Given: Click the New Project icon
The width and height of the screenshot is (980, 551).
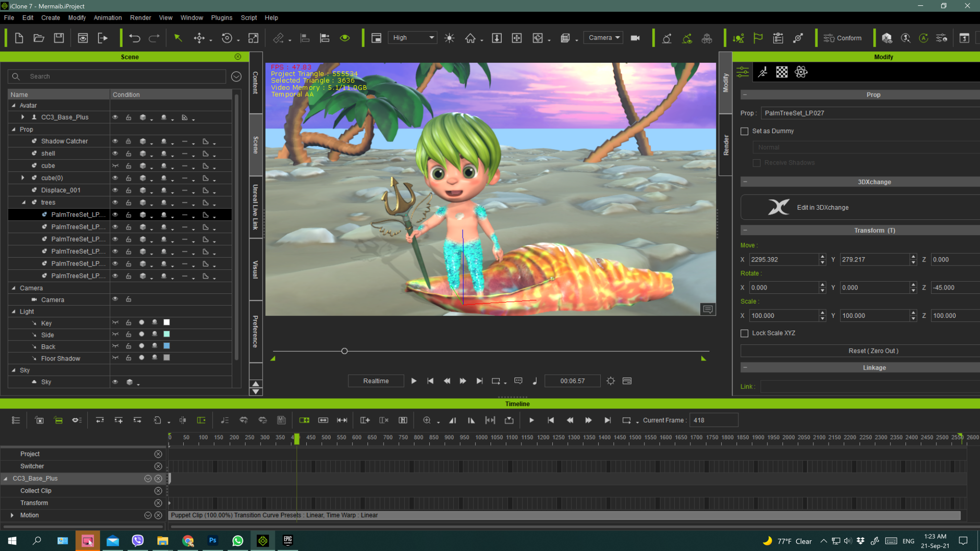Looking at the screenshot, I should pyautogui.click(x=19, y=38).
